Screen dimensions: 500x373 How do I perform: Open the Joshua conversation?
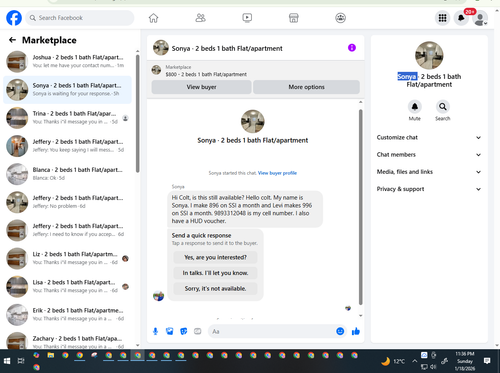[67, 62]
